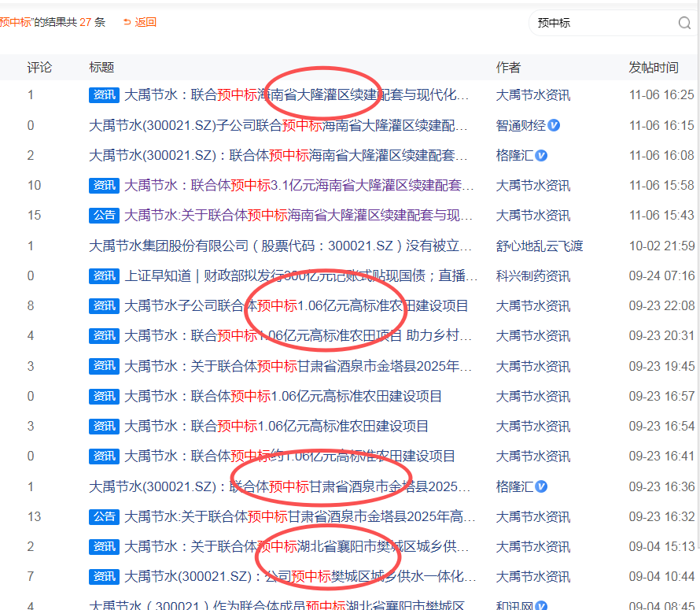
Task: Click author 大禹节水资讯 on 09-04 10:44 row
Action: pos(533,576)
